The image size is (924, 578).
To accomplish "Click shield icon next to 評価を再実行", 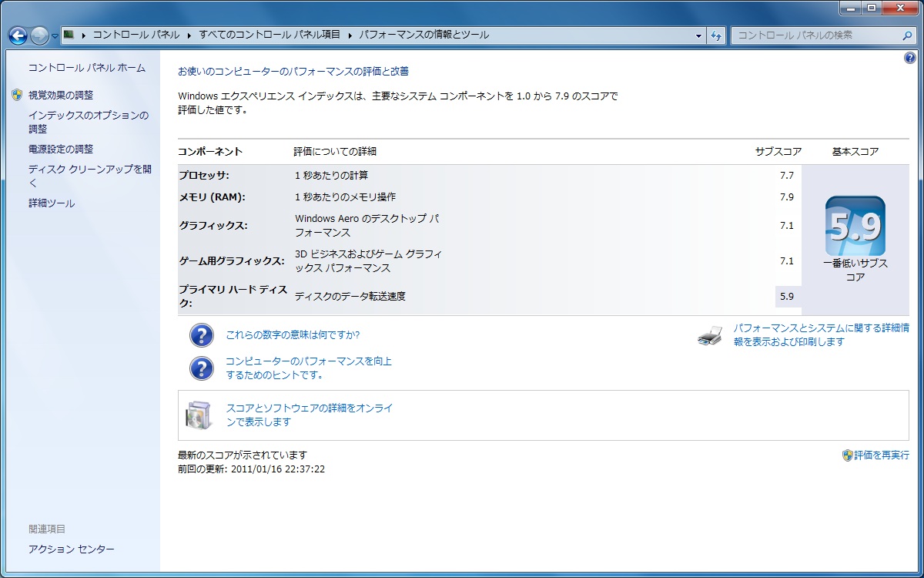I will [x=848, y=455].
